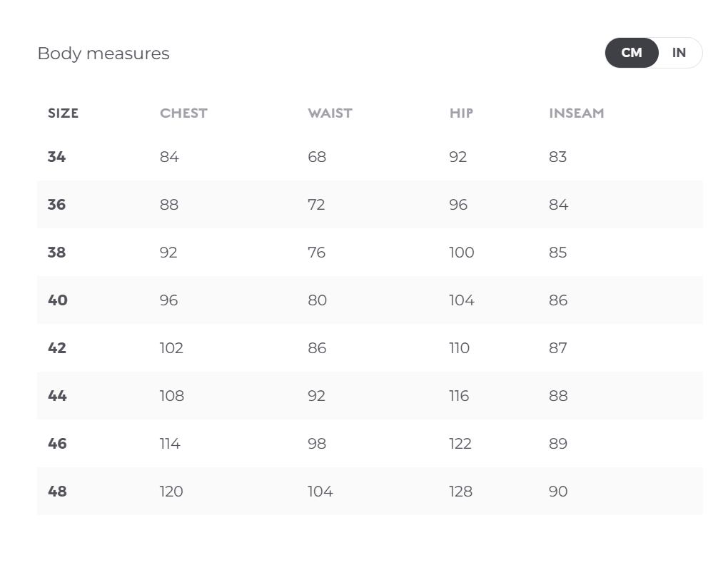Click the WAIST column header
Screen dimensions: 728x580
pyautogui.click(x=330, y=113)
